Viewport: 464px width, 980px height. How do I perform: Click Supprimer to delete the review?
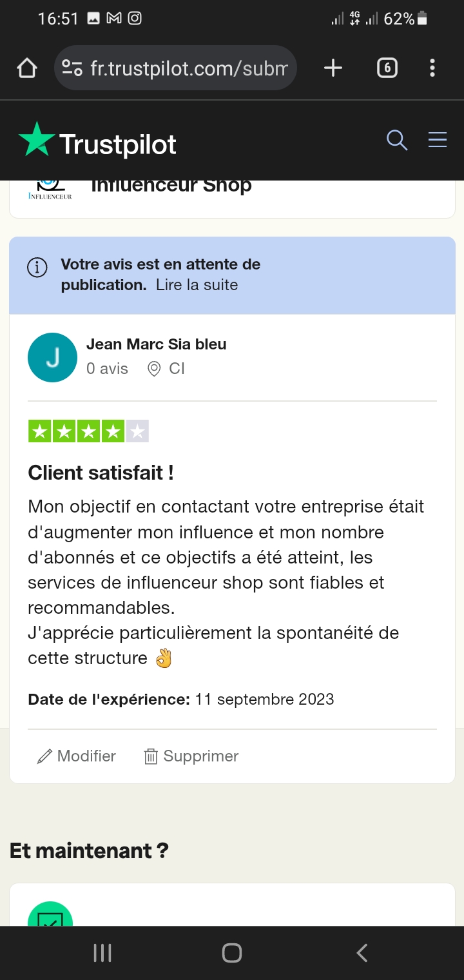point(191,756)
